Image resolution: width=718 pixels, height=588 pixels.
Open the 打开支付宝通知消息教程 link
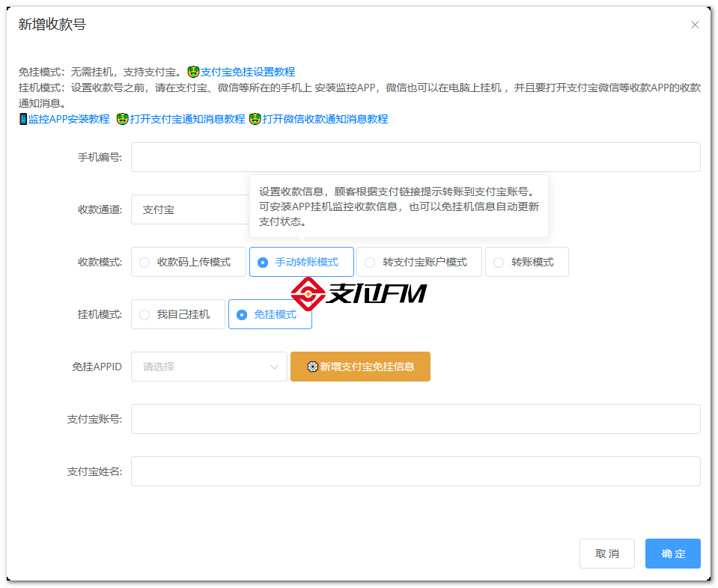[x=187, y=119]
